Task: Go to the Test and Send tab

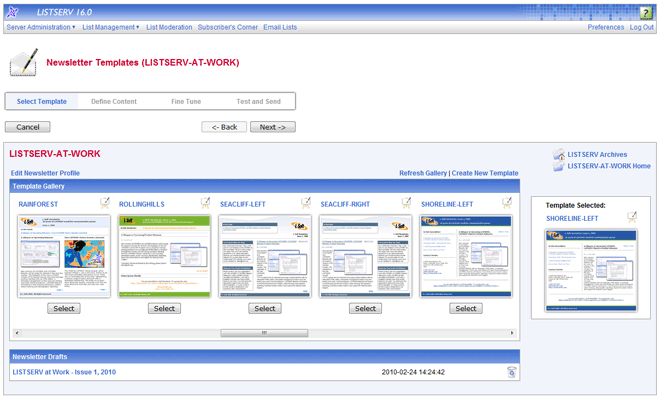Action: pos(258,101)
